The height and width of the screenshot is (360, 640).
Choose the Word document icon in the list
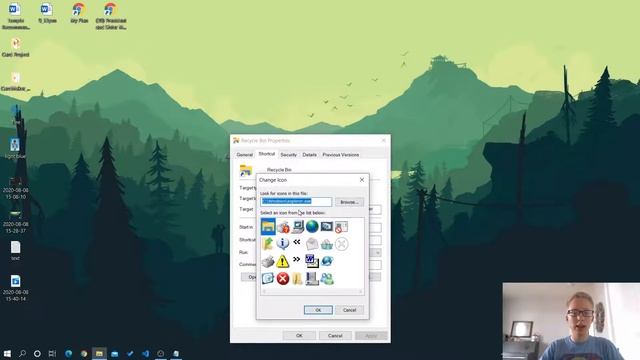click(x=312, y=261)
